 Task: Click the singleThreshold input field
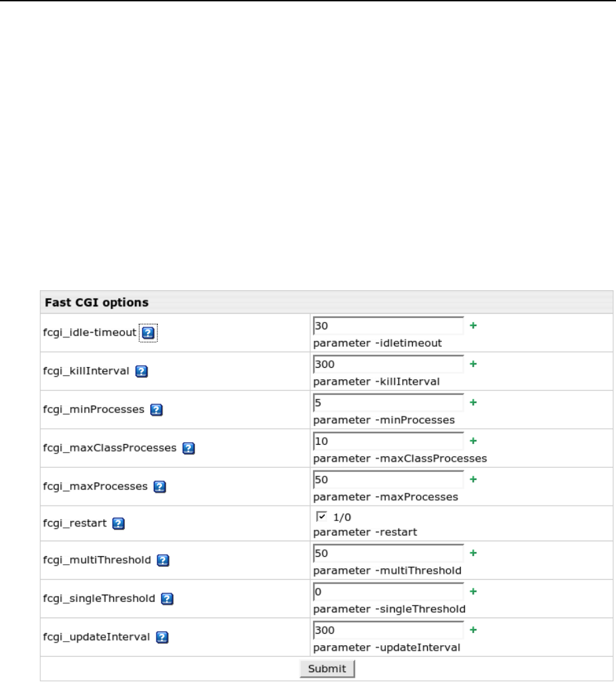click(388, 591)
